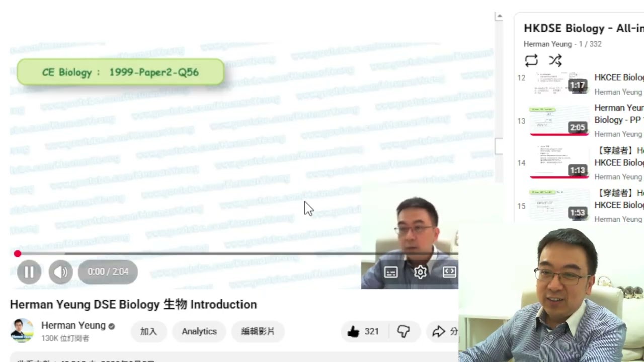Mute the video volume
This screenshot has height=362, width=644.
61,272
